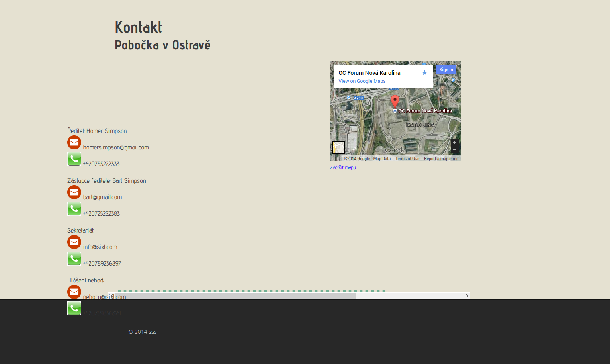The image size is (610, 364).
Task: Switch map type using layer thumbnail
Action: click(338, 148)
